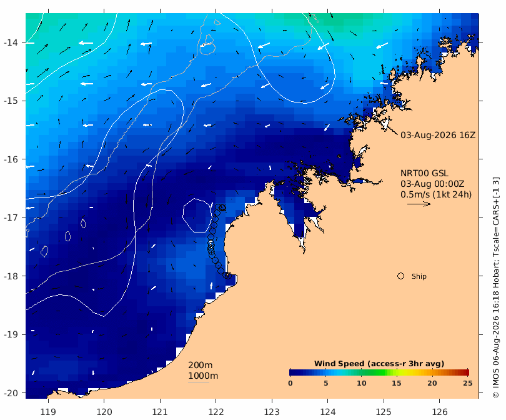This screenshot has height=420, width=506.
Task: Click the 03-Aug-2026 16Z timestamp label
Action: point(438,135)
